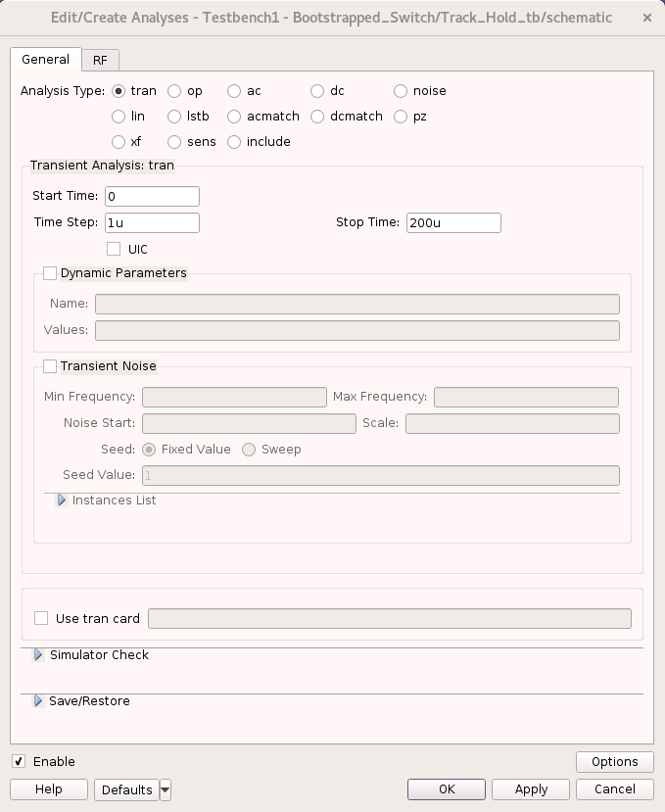Image resolution: width=665 pixels, height=812 pixels.
Task: Click in the Stop Time field
Action: [453, 222]
